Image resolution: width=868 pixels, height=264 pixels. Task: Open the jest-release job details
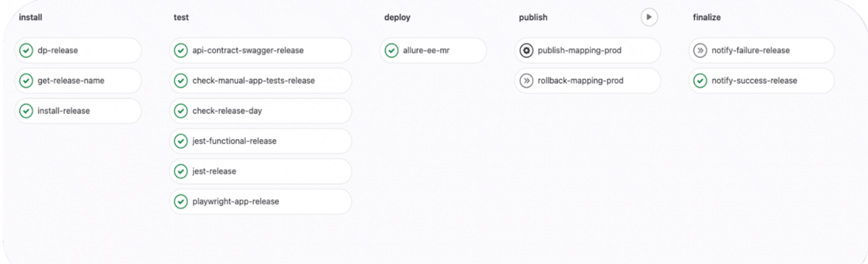click(x=214, y=171)
